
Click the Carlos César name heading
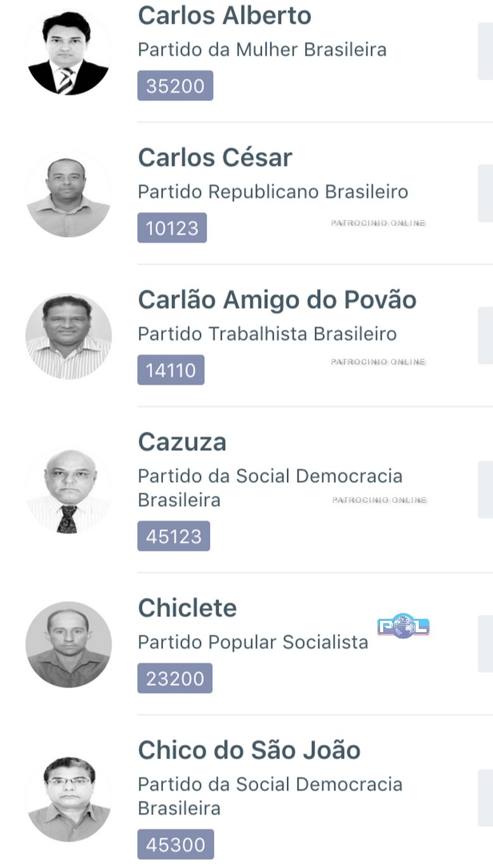tap(215, 157)
